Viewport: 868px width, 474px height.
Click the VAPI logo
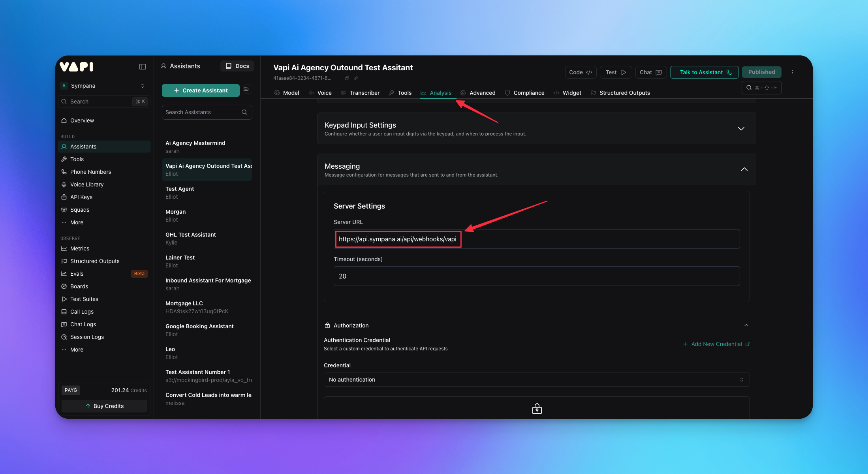(x=77, y=66)
